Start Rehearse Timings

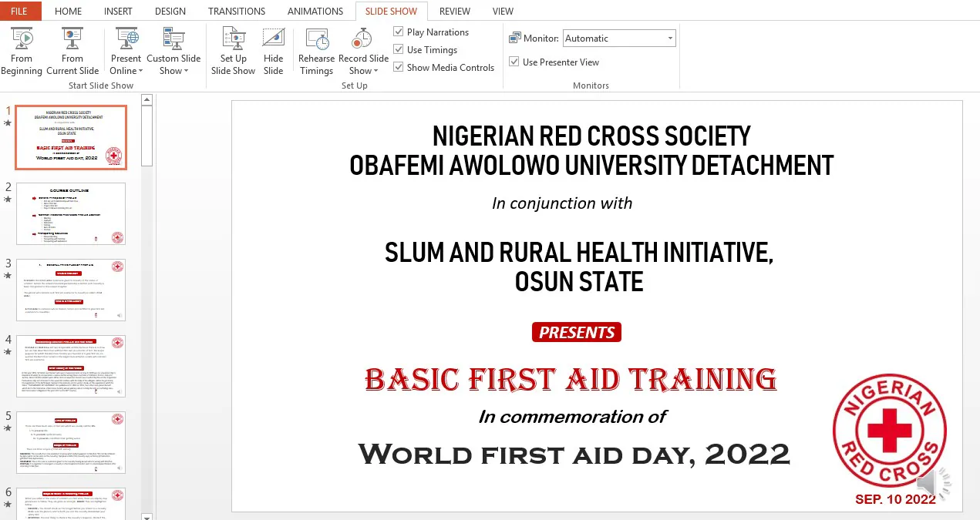[317, 51]
